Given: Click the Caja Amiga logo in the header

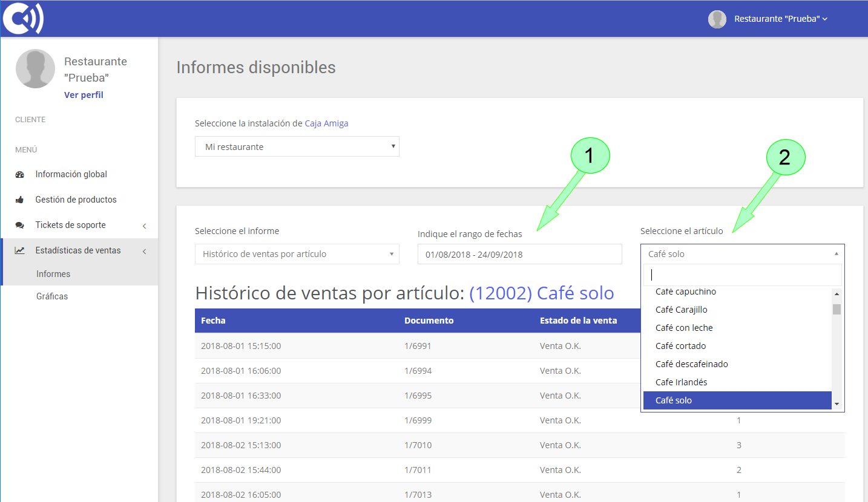Looking at the screenshot, I should (x=22, y=18).
